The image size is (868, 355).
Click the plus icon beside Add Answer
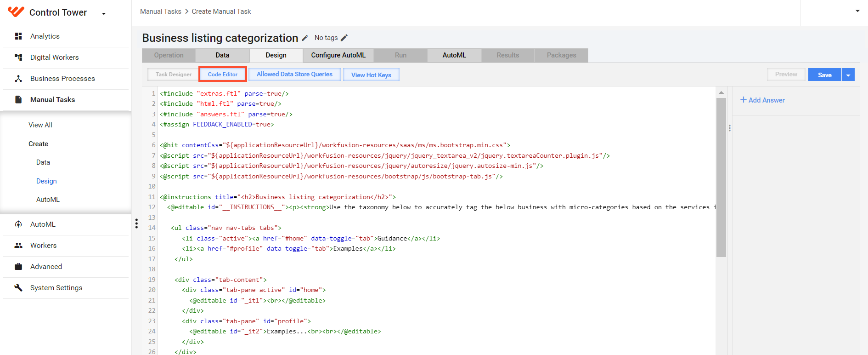743,100
